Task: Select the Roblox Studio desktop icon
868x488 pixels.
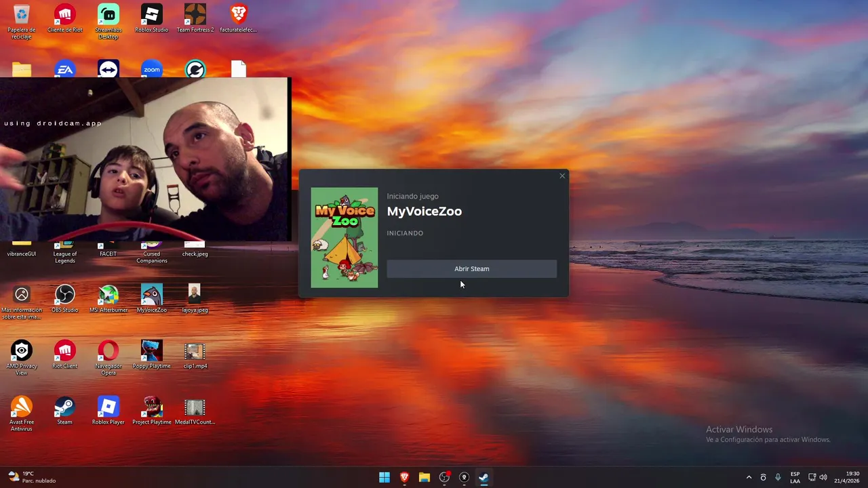Action: tap(152, 19)
